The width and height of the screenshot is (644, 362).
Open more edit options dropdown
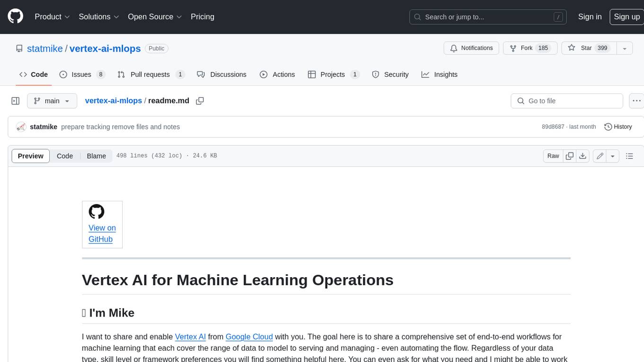pyautogui.click(x=613, y=156)
